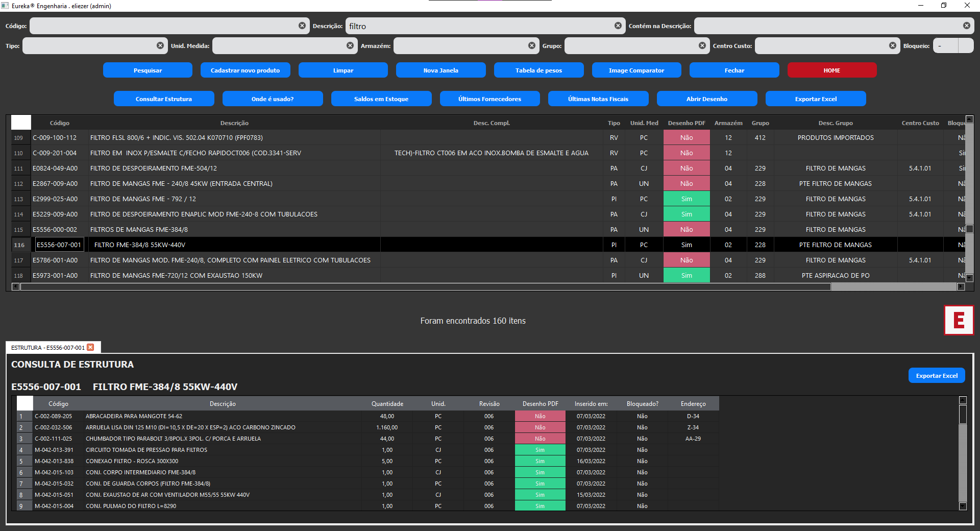Click the Pesquisar button

(148, 70)
